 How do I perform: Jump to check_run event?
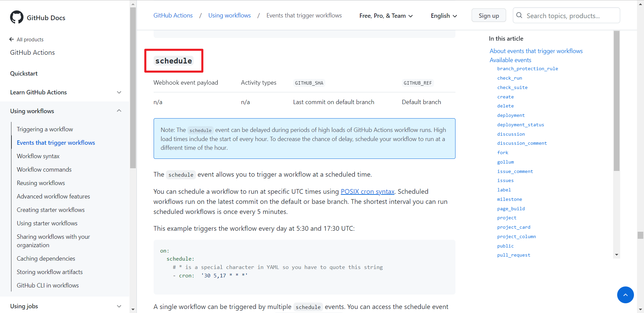[x=509, y=78]
